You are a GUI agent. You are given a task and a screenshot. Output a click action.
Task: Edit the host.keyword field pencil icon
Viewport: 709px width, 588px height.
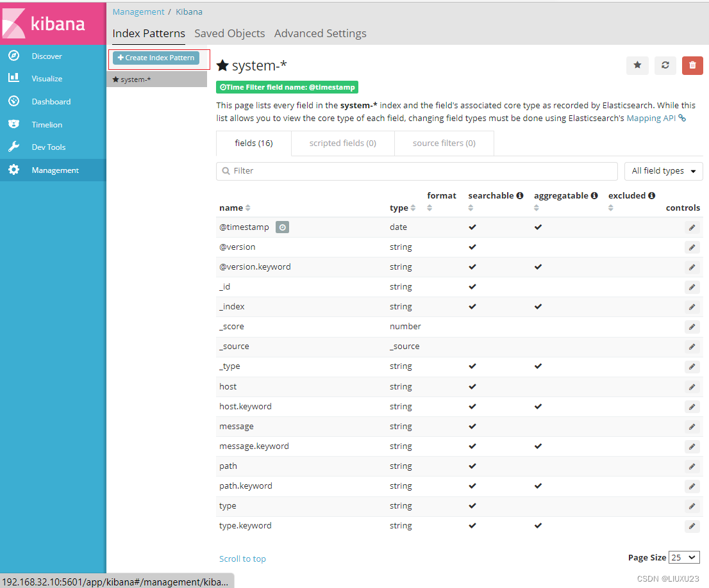[x=692, y=407]
